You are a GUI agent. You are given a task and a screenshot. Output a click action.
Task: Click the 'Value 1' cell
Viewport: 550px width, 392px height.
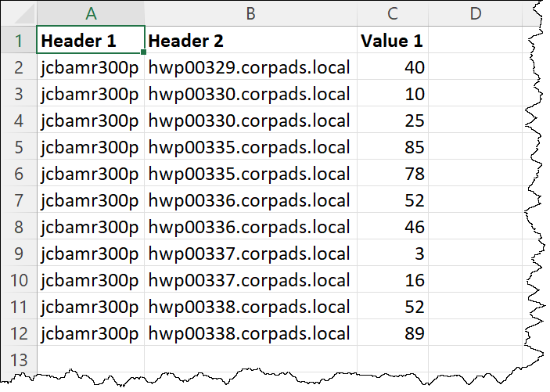(393, 40)
